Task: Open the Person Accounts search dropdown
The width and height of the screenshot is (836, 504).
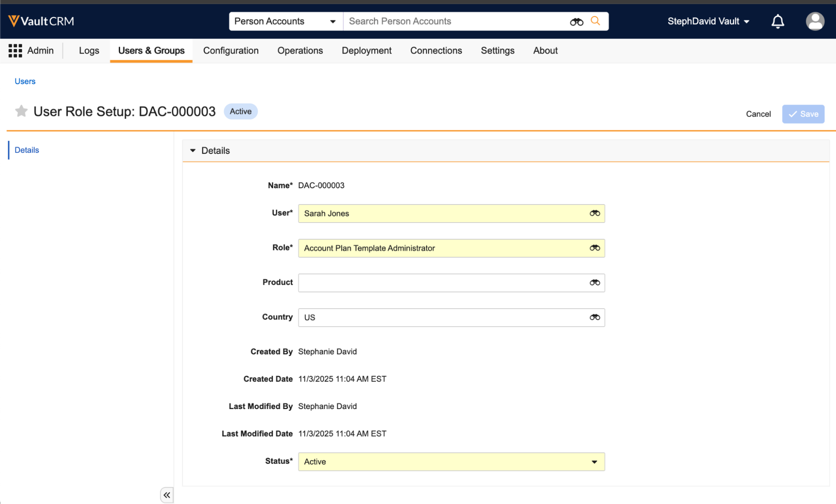Action: click(286, 21)
